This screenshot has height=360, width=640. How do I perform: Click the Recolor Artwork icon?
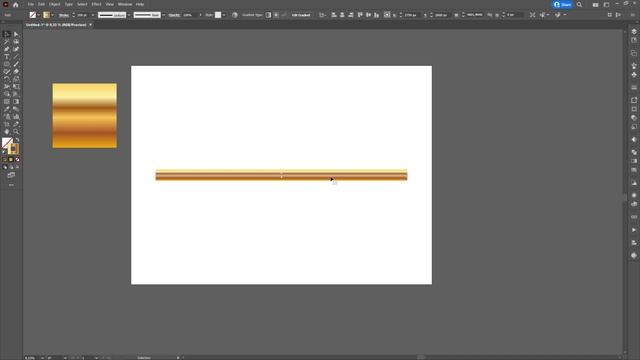click(x=235, y=15)
